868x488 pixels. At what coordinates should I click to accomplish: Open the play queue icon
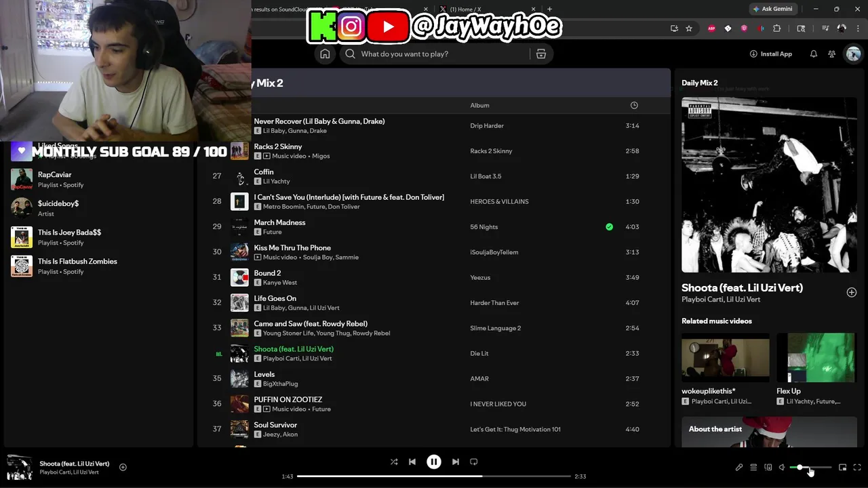coord(753,467)
